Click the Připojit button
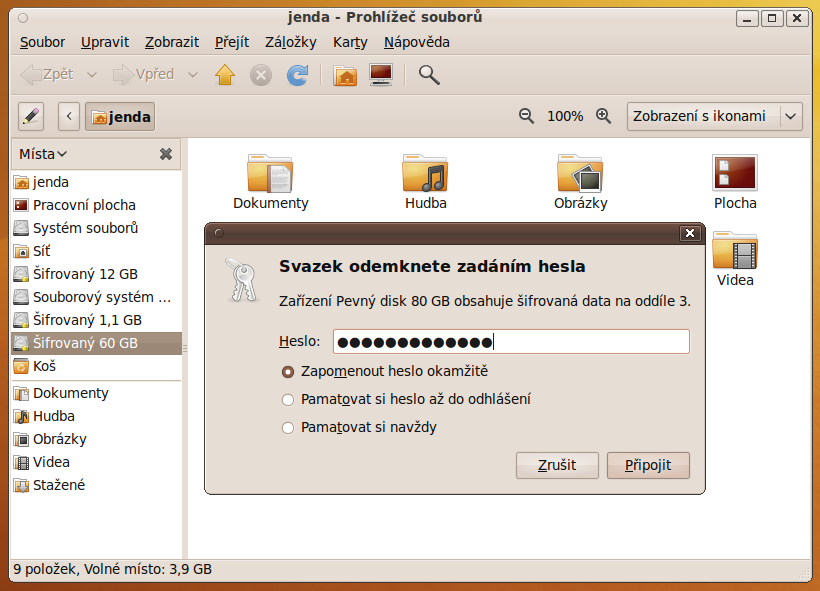The width and height of the screenshot is (820, 591). click(x=648, y=465)
